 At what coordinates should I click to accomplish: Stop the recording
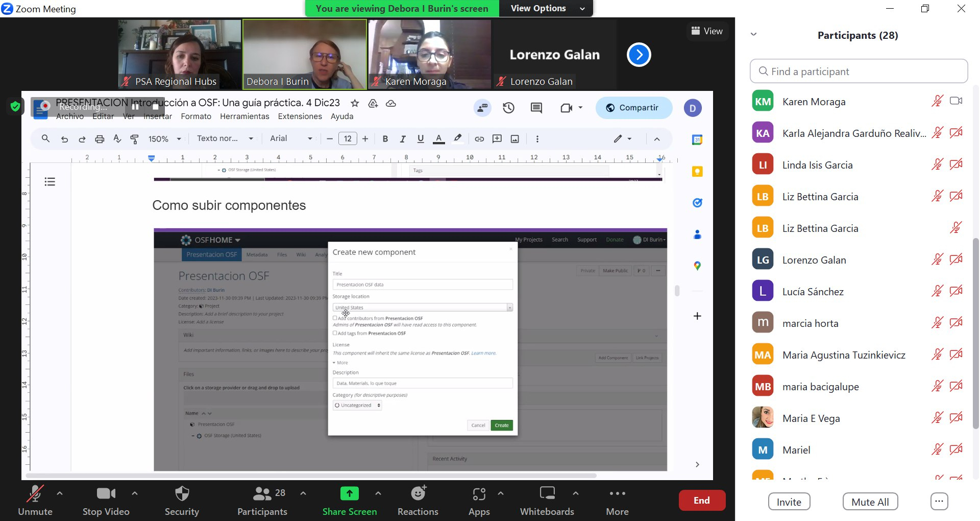pos(156,107)
